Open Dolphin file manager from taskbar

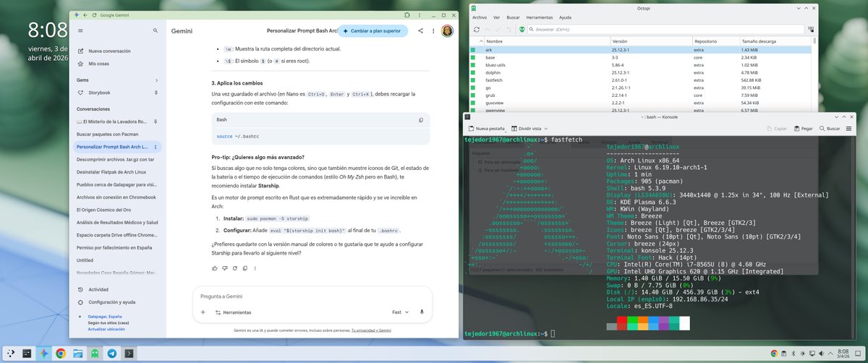pos(77,354)
